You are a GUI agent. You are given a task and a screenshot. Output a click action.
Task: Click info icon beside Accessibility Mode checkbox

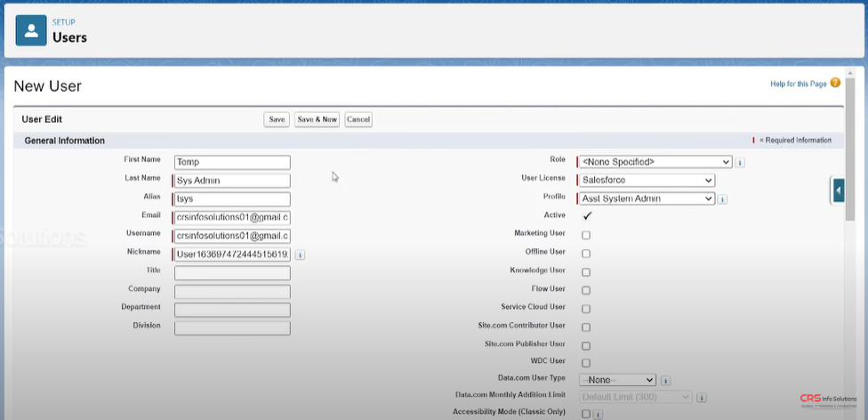[598, 414]
